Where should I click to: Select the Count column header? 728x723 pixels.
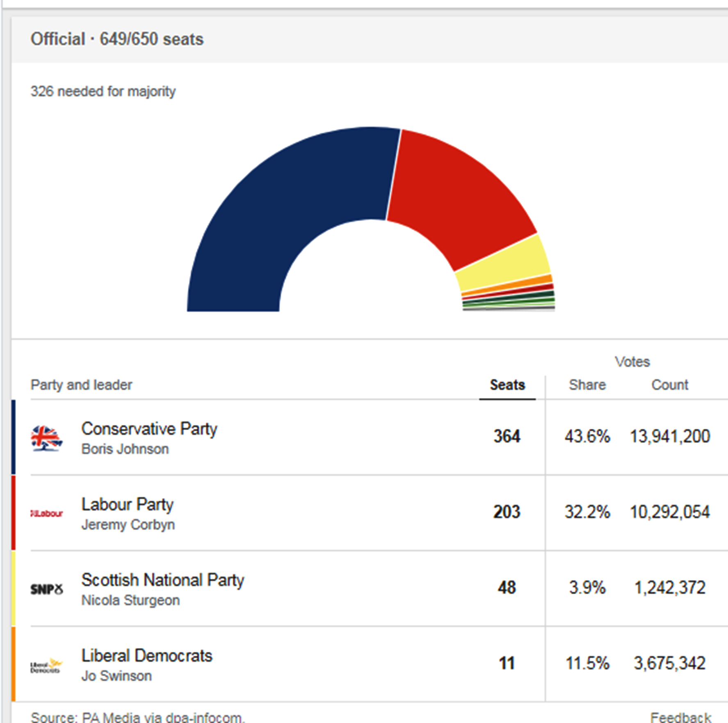point(669,385)
